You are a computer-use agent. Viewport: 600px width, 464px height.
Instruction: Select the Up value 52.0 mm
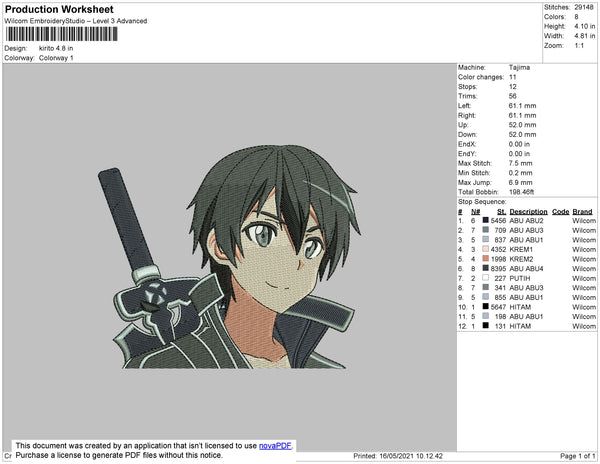pyautogui.click(x=522, y=125)
